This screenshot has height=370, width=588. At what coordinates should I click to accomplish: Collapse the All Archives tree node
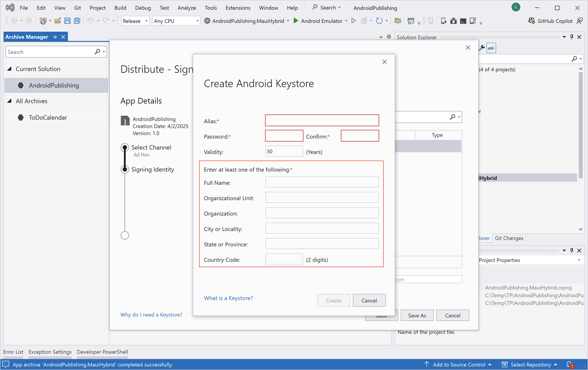[x=9, y=101]
